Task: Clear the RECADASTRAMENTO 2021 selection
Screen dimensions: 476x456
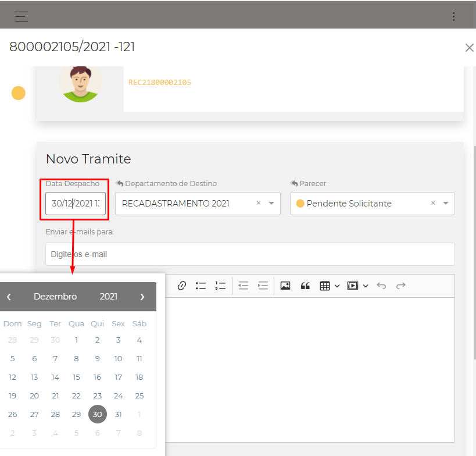Action: [258, 204]
